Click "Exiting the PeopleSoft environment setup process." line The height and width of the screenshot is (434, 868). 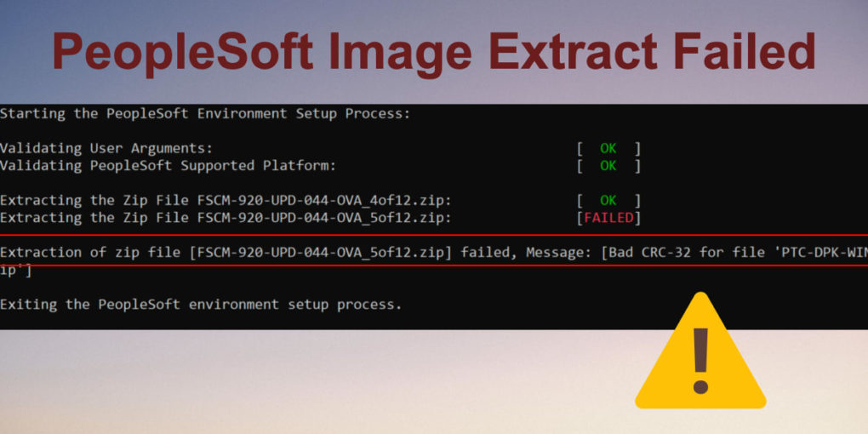pyautogui.click(x=201, y=305)
